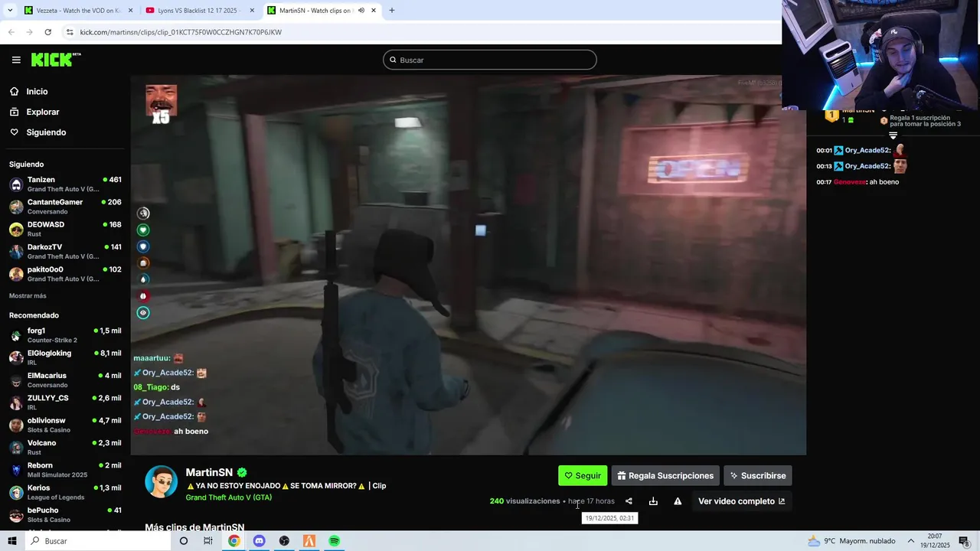
Task: Open DEOWASD channel avatar
Action: click(x=16, y=229)
